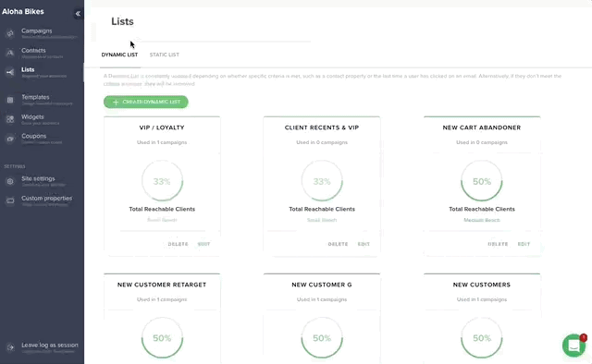Click the New Customers 50% reach circle
Image resolution: width=592 pixels, height=364 pixels.
(482, 338)
